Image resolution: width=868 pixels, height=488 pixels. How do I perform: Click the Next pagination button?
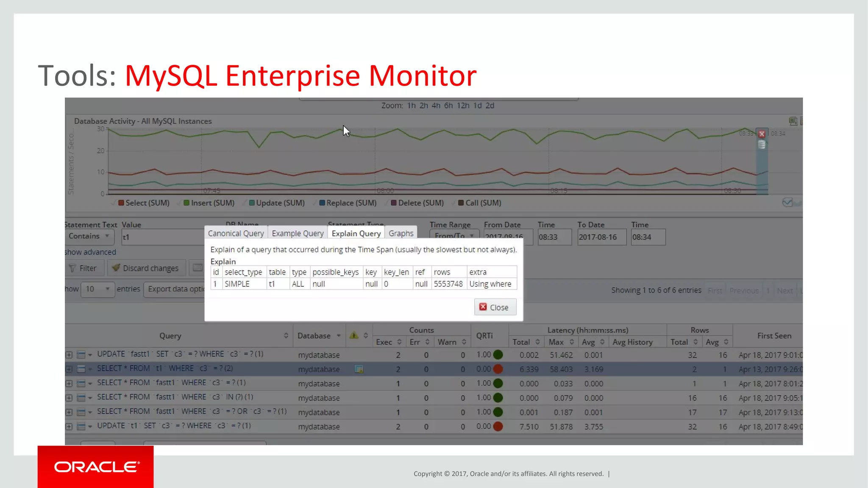point(785,291)
